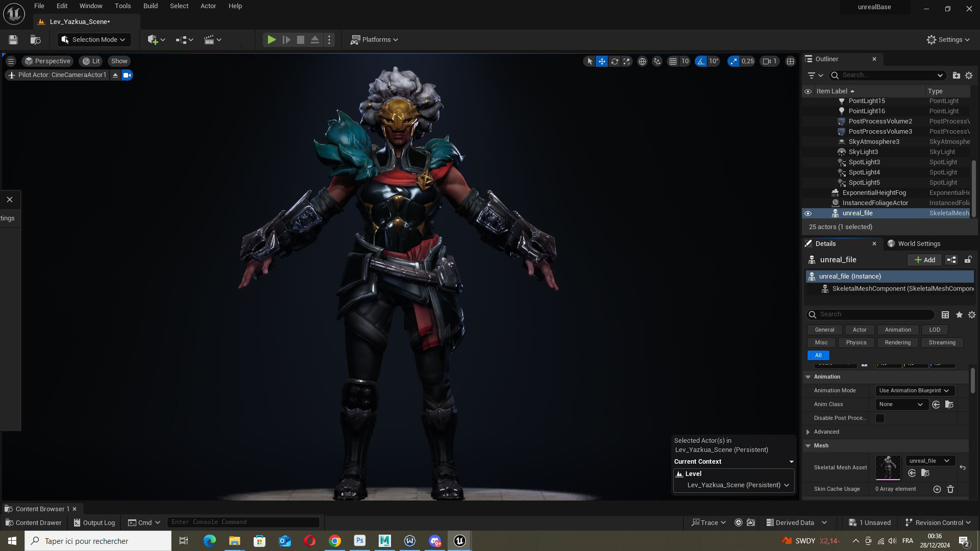Toggle the Disable Post Process checkbox
Screen dimensions: 980x551
coord(880,418)
